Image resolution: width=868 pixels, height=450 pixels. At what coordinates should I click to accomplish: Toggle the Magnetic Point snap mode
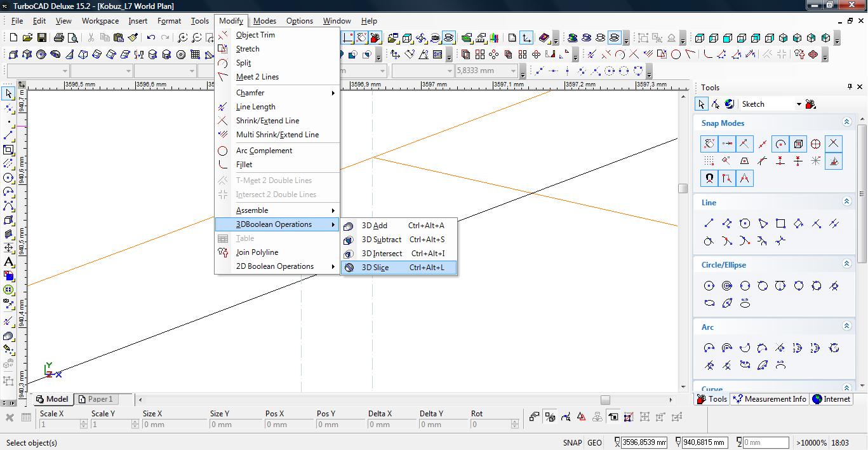click(x=709, y=179)
